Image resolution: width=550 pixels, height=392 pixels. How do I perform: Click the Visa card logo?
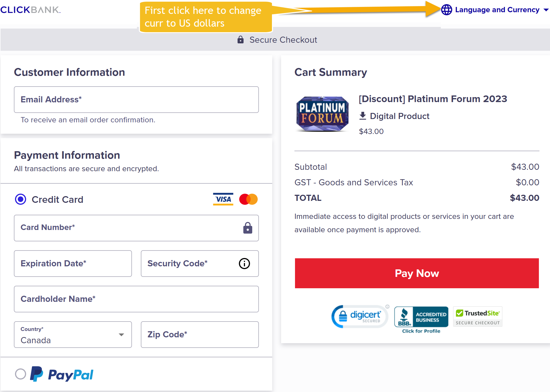(x=223, y=199)
